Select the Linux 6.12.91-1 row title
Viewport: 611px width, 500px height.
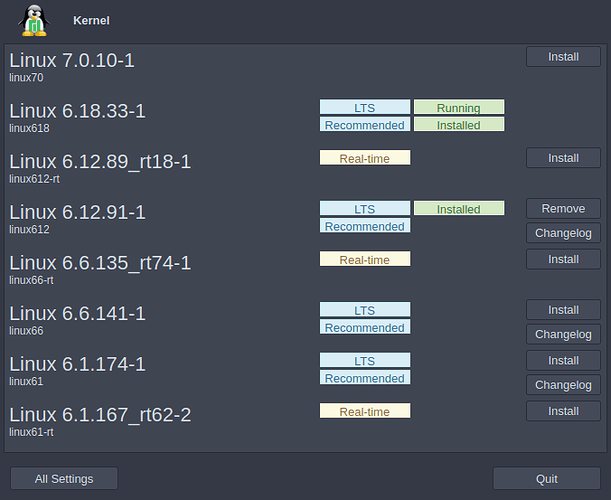coord(77,212)
